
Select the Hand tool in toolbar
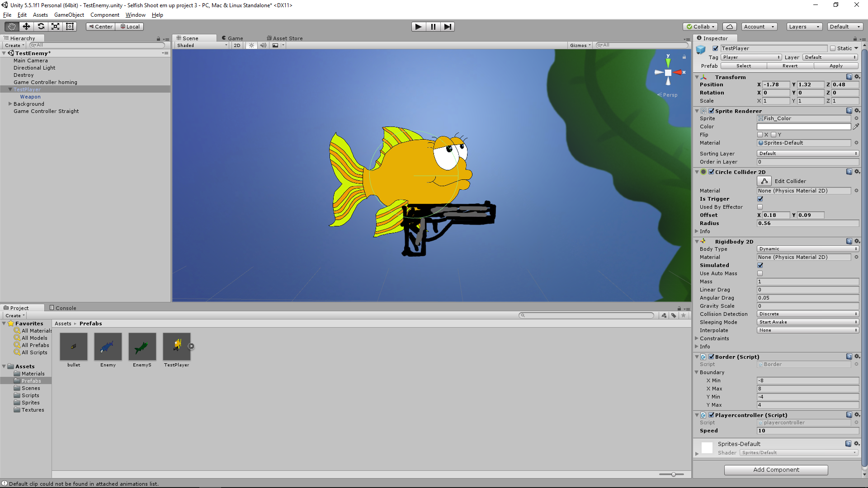[12, 27]
